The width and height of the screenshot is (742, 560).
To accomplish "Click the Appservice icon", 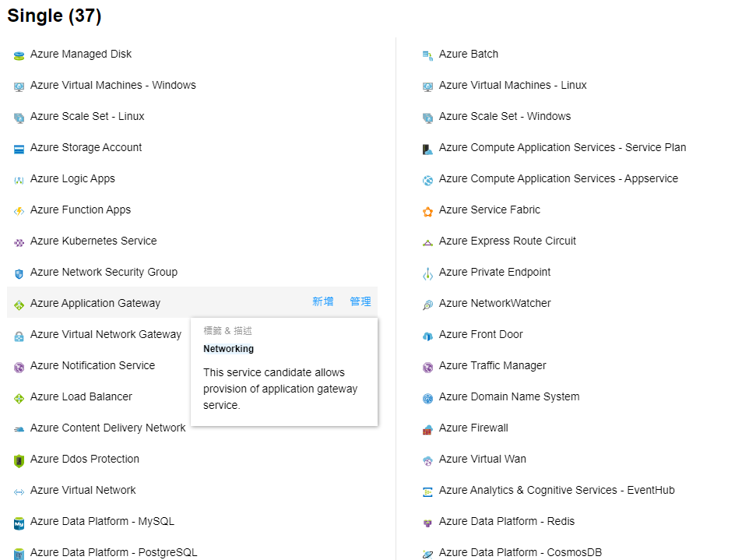I will 427,181.
